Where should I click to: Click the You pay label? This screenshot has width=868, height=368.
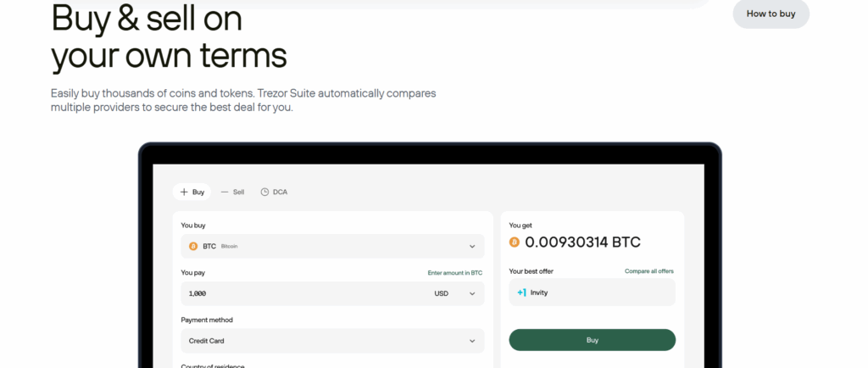[x=192, y=273]
